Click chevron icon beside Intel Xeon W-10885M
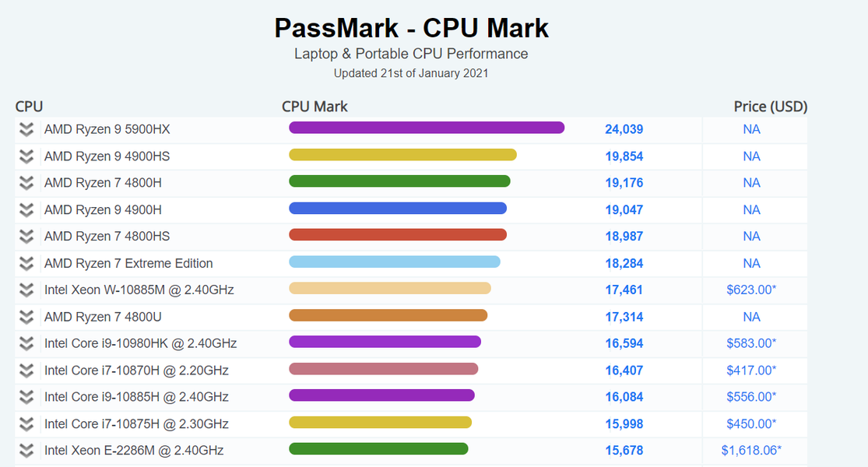The width and height of the screenshot is (868, 467). coord(26,290)
